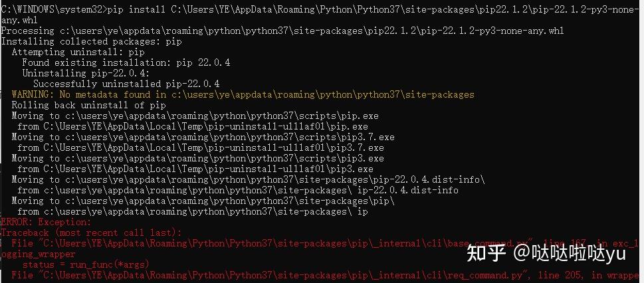Click the "Moving to" scripts\pip.exe line
This screenshot has height=283, width=644.
coord(189,116)
